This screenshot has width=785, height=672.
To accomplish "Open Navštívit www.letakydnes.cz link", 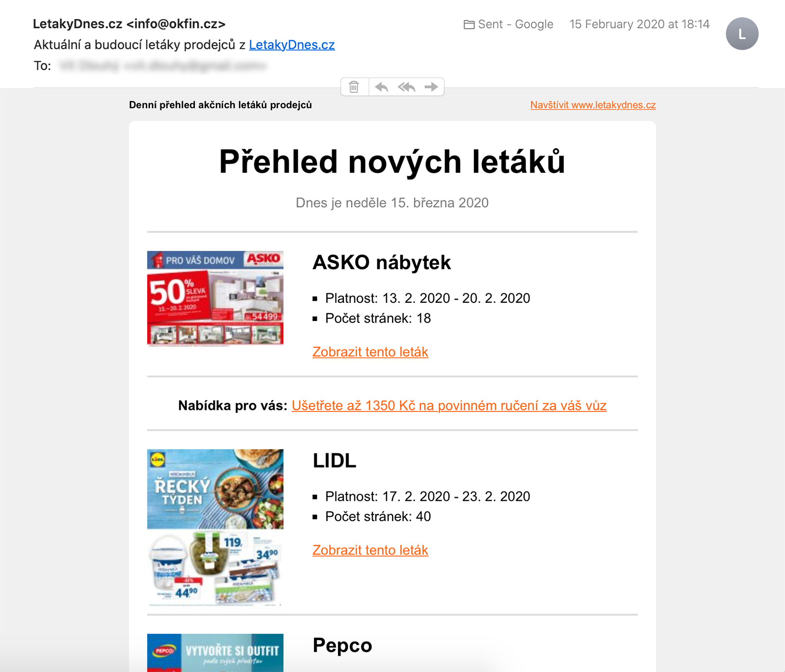I will pyautogui.click(x=593, y=105).
